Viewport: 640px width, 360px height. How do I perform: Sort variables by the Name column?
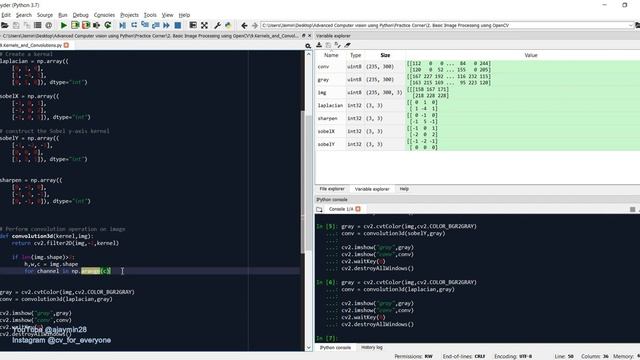pos(331,55)
